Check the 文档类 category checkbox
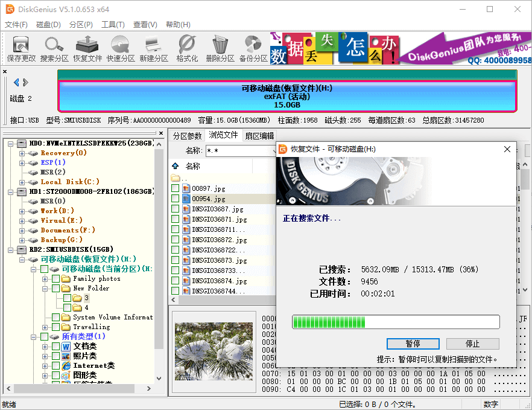The width and height of the screenshot is (532, 410). [55, 347]
